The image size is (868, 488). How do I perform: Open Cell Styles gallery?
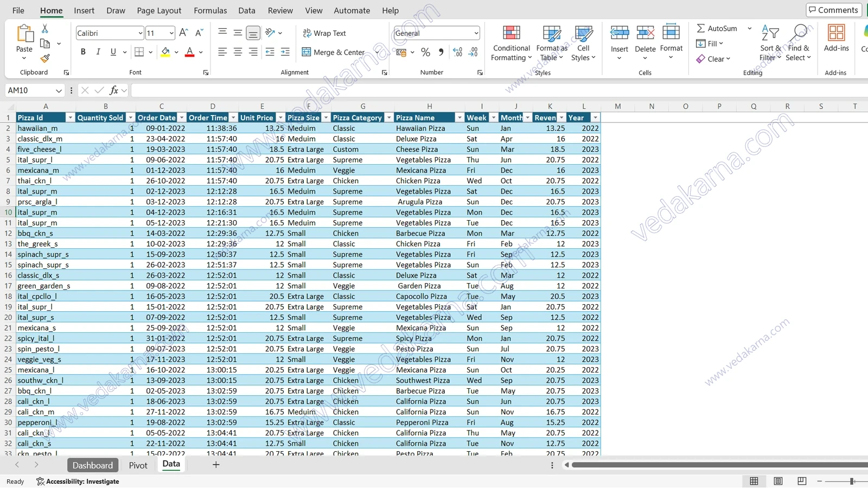point(583,43)
